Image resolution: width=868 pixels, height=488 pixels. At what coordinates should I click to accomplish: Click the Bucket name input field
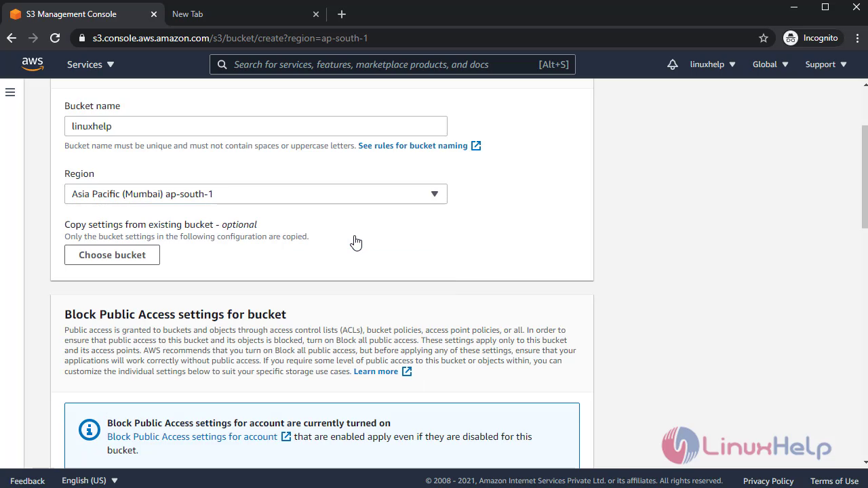click(256, 126)
